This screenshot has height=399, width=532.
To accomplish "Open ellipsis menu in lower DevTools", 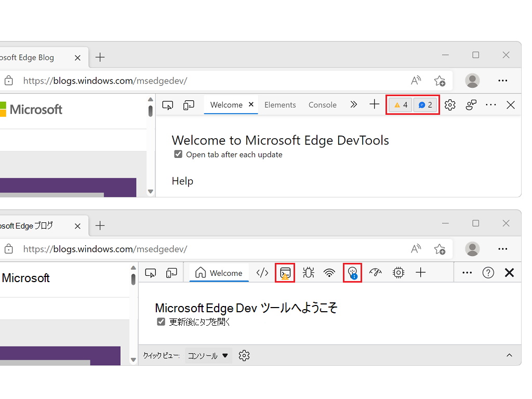I will point(467,272).
